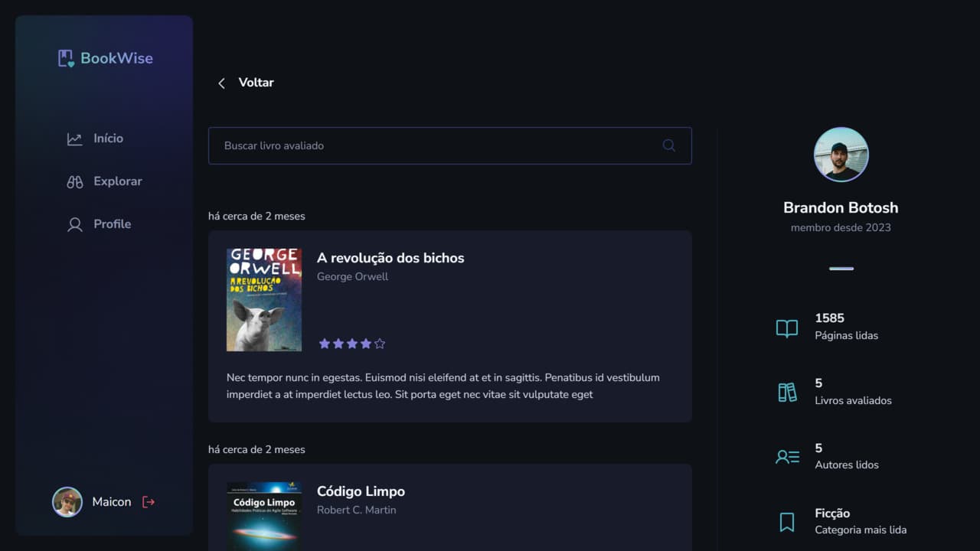980x551 pixels.
Task: Click the reader icon beside Autores lidos
Action: click(x=786, y=456)
